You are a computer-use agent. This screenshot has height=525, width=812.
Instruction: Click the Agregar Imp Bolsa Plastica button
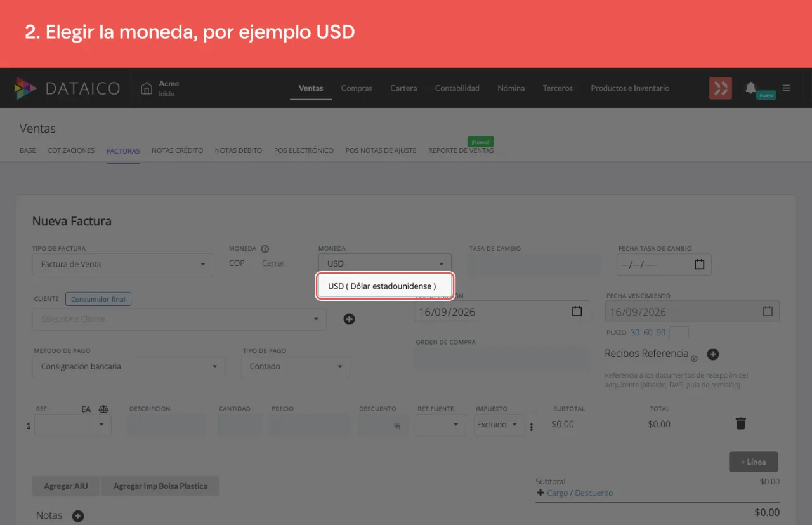click(x=160, y=486)
